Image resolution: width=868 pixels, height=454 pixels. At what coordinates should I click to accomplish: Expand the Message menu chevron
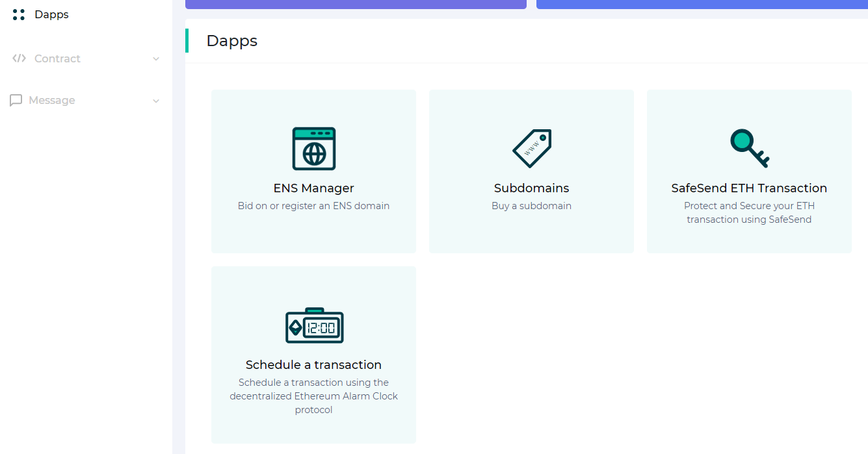coord(156,101)
